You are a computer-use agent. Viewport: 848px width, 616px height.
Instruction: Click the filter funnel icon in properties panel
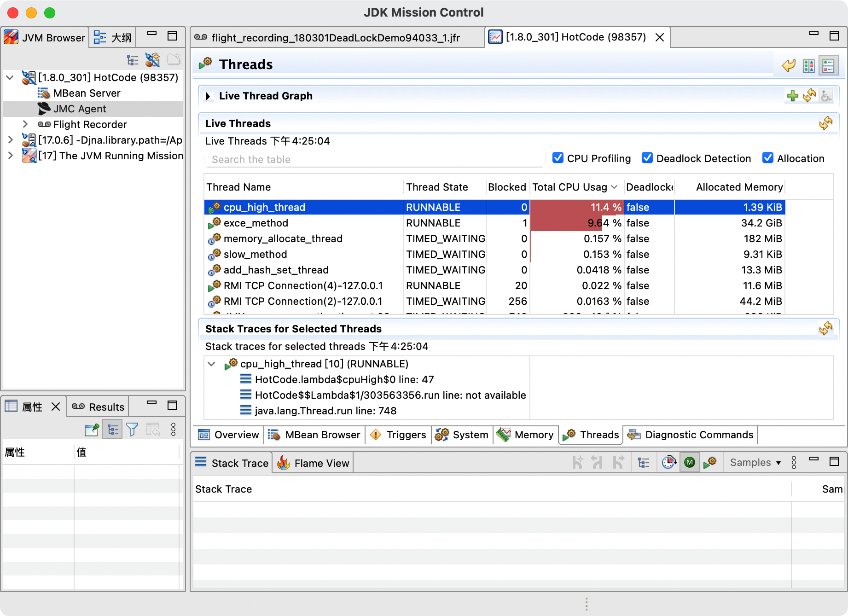pyautogui.click(x=132, y=430)
